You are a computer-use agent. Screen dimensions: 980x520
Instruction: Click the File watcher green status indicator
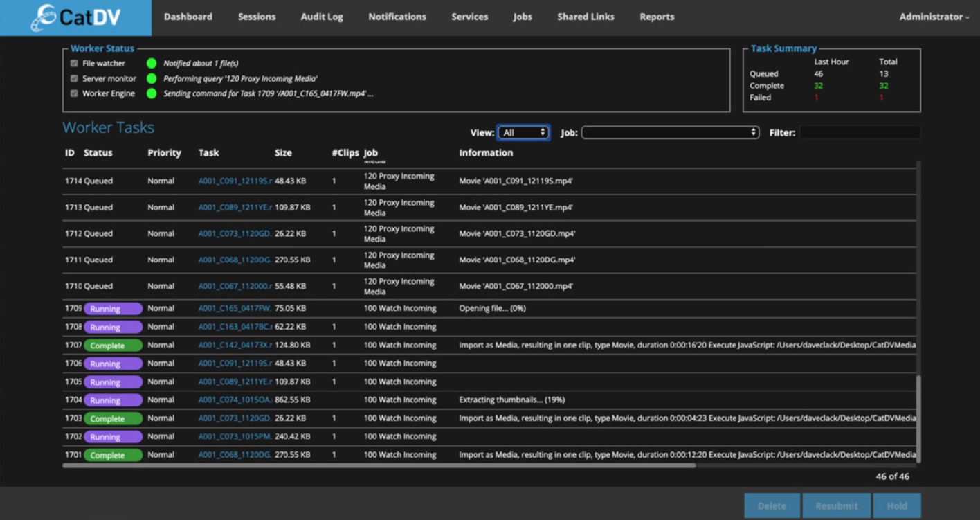coord(152,64)
